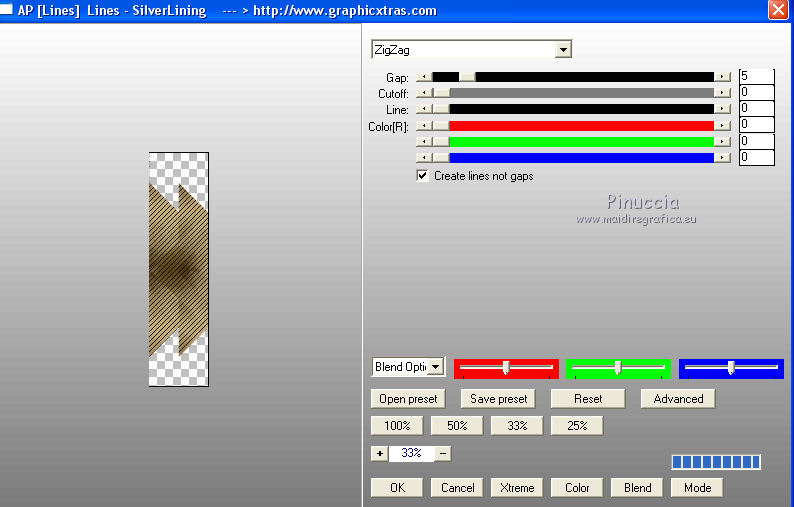The width and height of the screenshot is (794, 507).
Task: Click the Color[R] red slider left arrow
Action: 424,126
